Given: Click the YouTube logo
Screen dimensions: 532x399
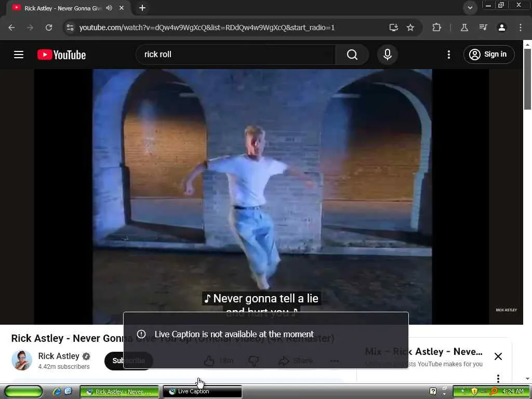Looking at the screenshot, I should pos(61,55).
